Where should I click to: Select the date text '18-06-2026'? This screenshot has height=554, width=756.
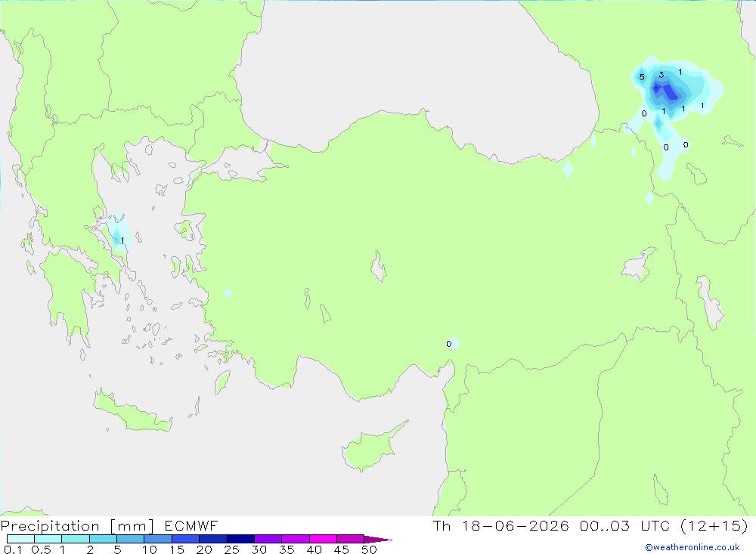click(x=516, y=525)
